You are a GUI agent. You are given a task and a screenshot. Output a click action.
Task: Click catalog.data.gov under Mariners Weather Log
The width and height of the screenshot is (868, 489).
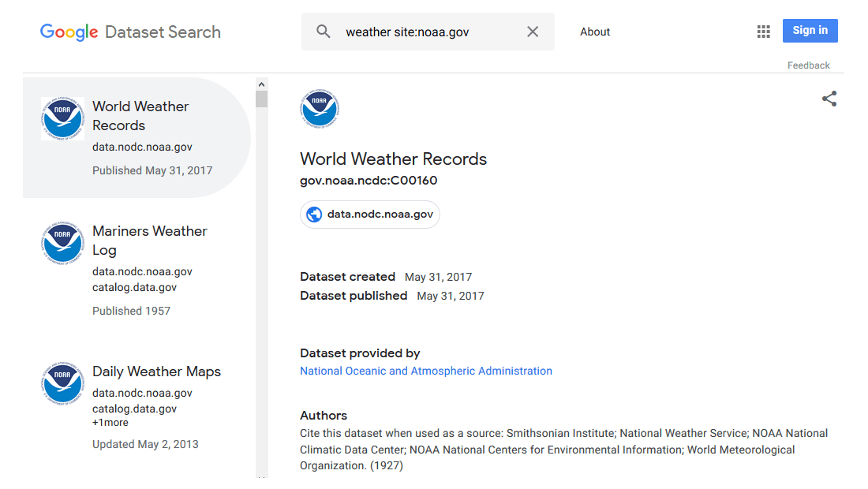[x=134, y=288]
